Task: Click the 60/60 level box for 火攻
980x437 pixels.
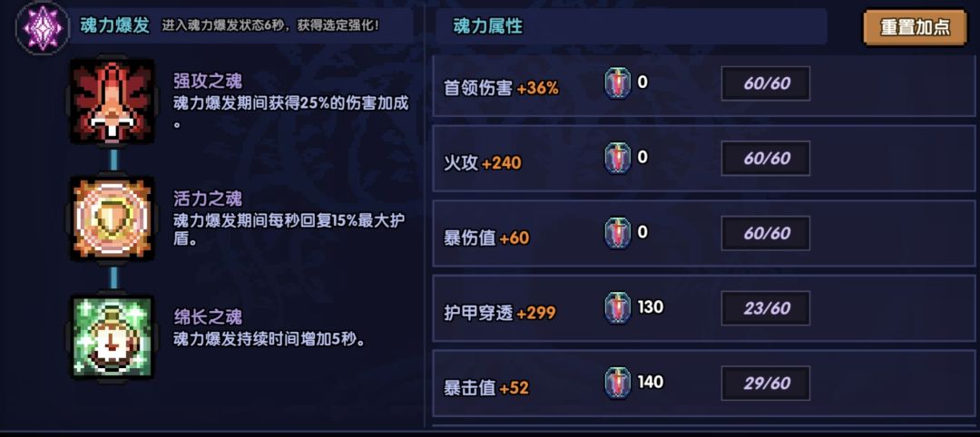Action: tap(766, 159)
